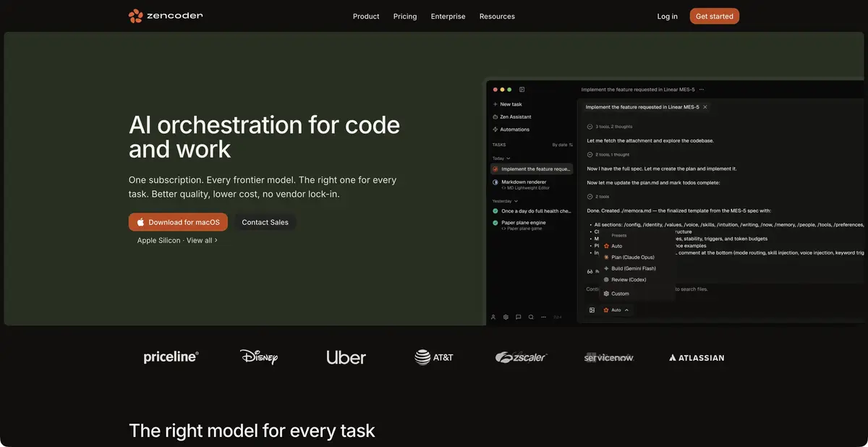Click the settings gear at preview sidebar bottom
Viewport: 868px width, 447px height.
506,317
